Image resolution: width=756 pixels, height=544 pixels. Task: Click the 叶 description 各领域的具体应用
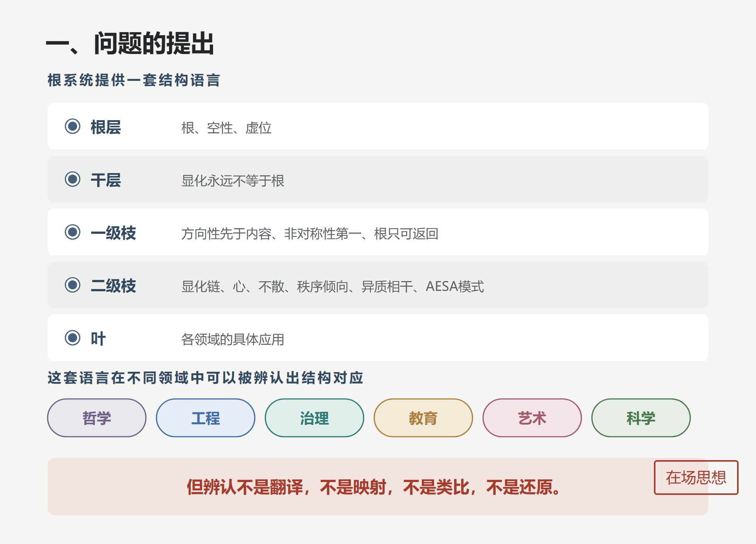(x=233, y=339)
